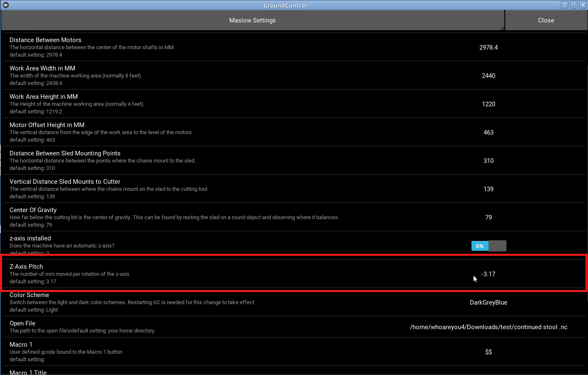Screen dimensions: 588x375
Task: Click the "How far below the cutting bit" description
Action: (x=174, y=217)
